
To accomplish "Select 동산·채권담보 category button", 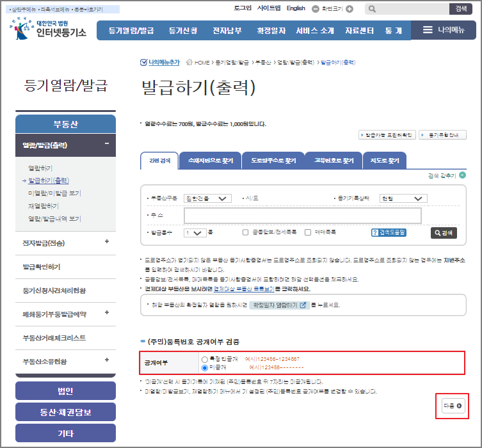I will [x=65, y=412].
